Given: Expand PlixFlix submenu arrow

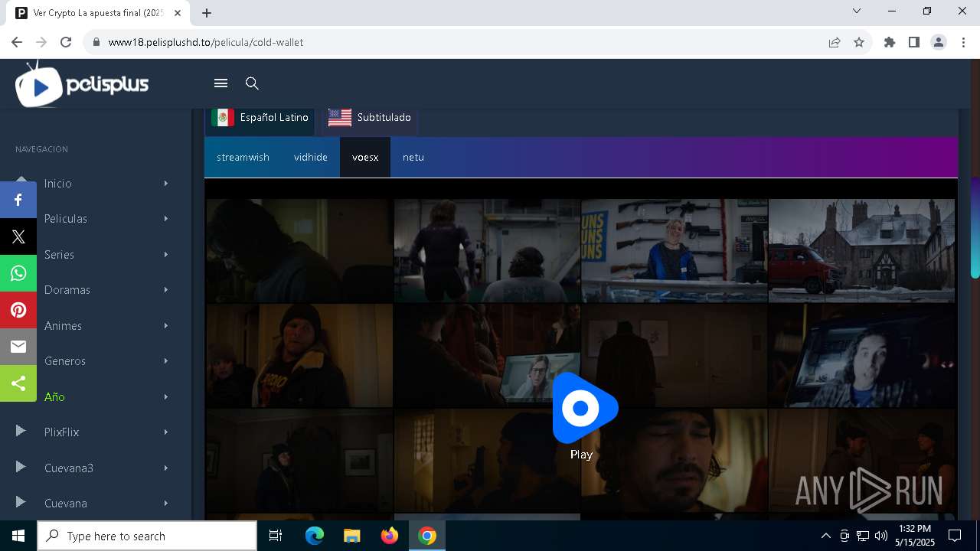Looking at the screenshot, I should click(165, 432).
